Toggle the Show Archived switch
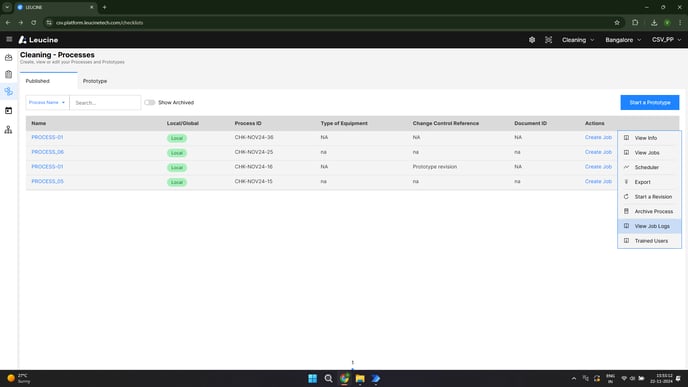Image resolution: width=688 pixels, height=387 pixels. (150, 103)
